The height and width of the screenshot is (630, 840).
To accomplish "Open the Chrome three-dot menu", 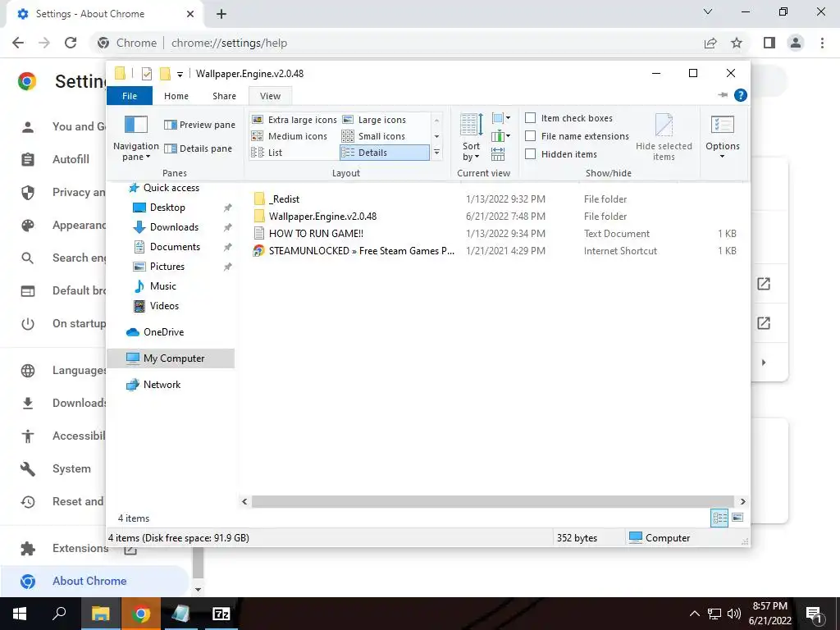I will [822, 43].
